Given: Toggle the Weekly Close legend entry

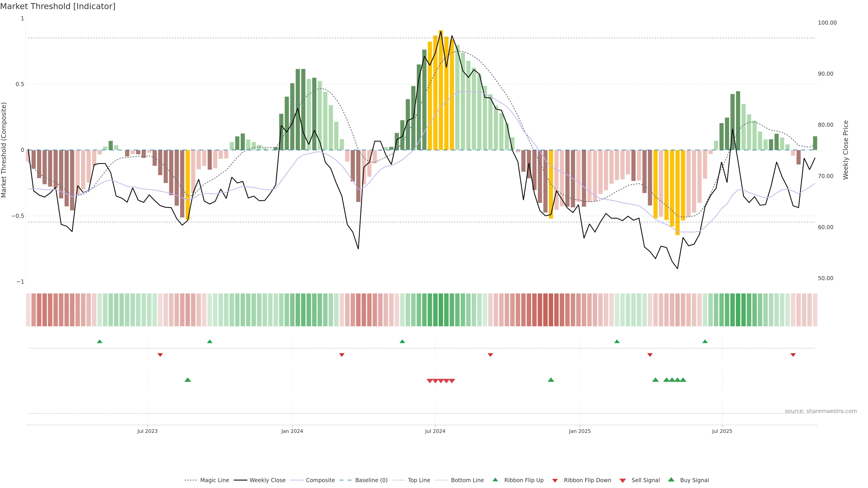Looking at the screenshot, I should pos(267,480).
